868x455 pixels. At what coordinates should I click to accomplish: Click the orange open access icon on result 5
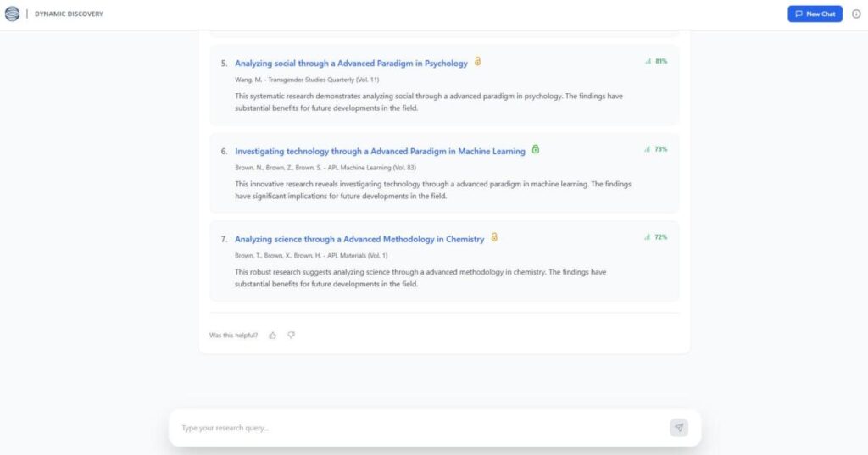point(477,62)
